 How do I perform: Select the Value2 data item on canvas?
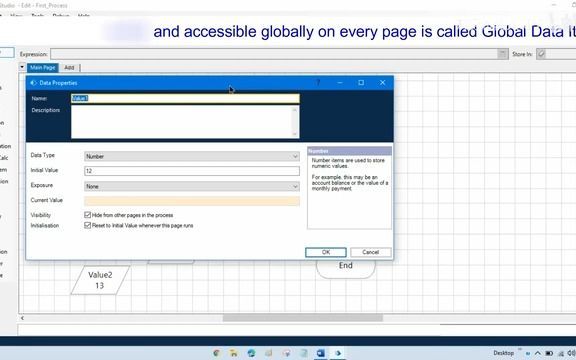(100, 280)
